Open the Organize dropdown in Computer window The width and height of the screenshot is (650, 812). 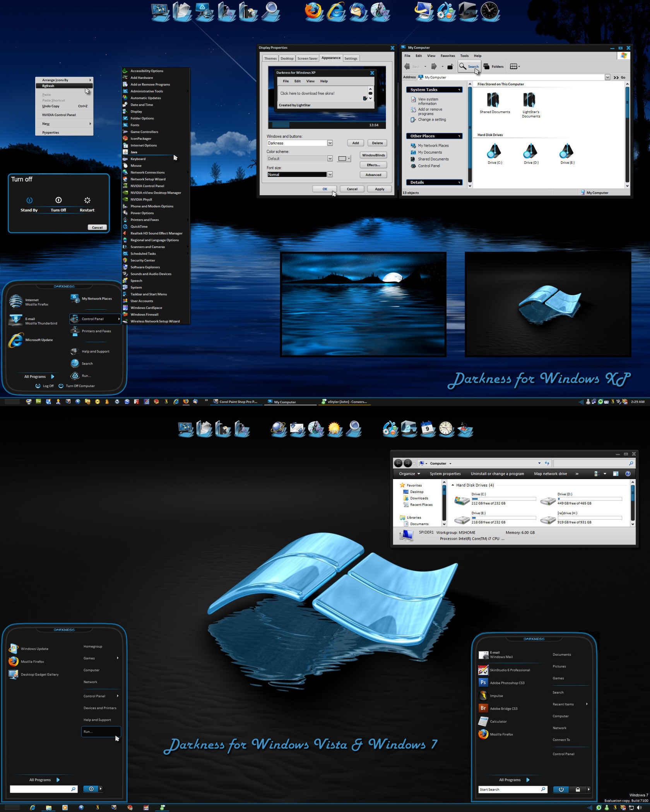pos(409,474)
